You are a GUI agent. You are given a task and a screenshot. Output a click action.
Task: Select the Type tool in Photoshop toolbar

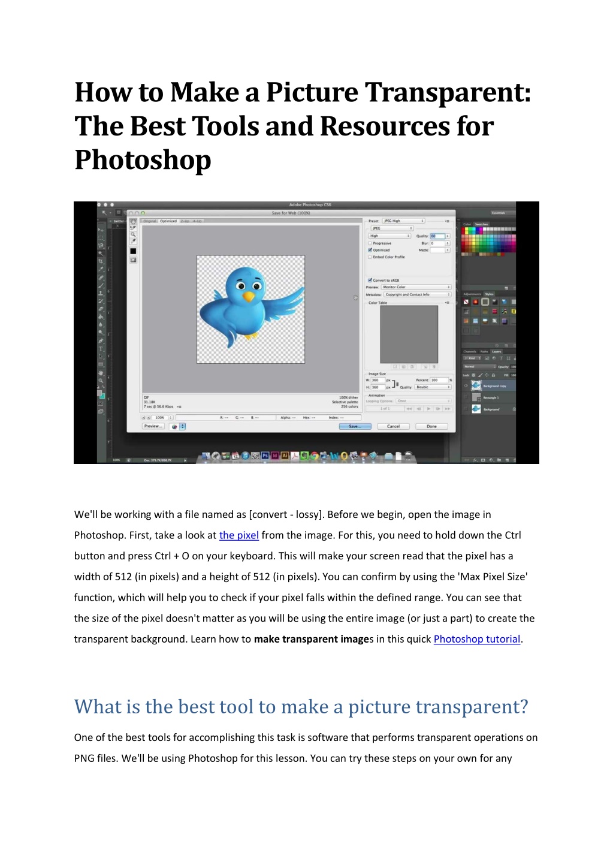(x=101, y=349)
